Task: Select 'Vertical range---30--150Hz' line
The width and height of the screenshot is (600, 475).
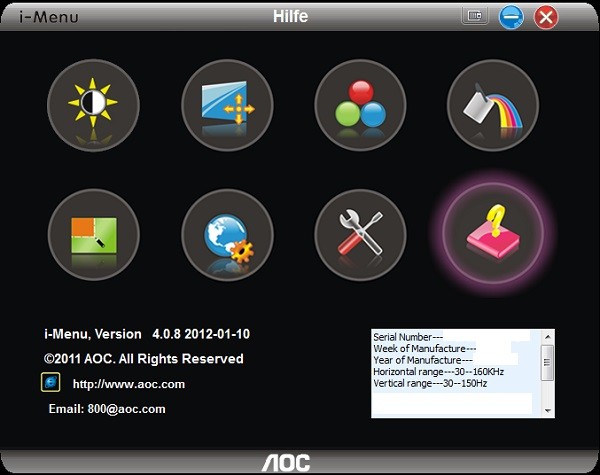Action: [430, 383]
